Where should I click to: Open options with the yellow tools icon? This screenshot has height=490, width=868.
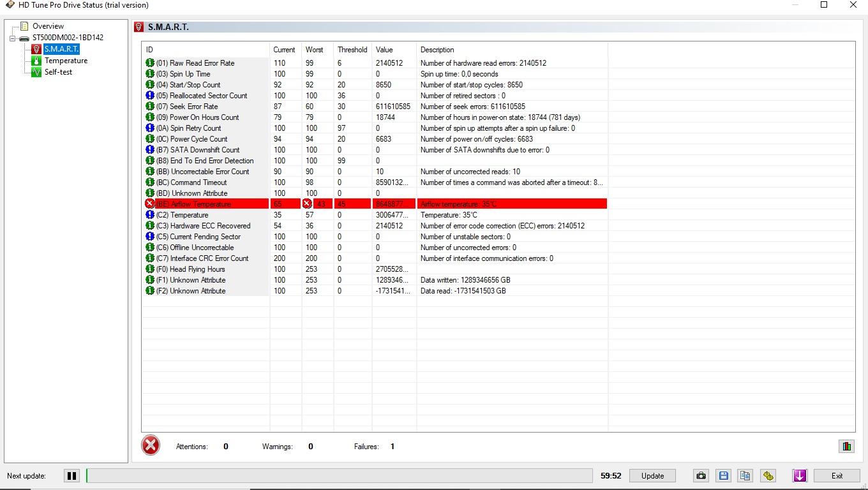768,476
